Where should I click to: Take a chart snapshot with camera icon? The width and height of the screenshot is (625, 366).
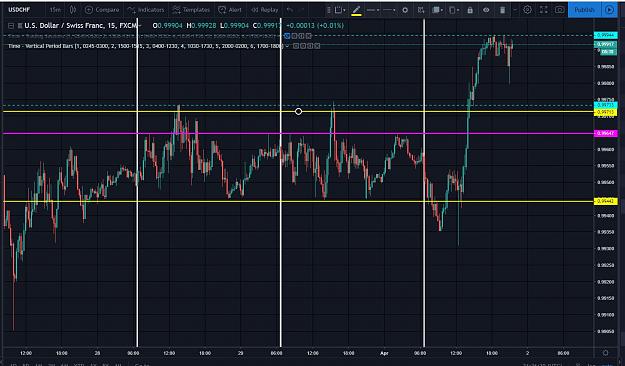[x=560, y=10]
